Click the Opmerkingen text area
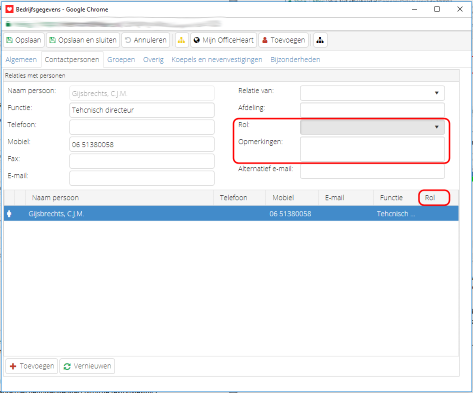Image resolution: width=473 pixels, height=393 pixels. click(x=372, y=149)
